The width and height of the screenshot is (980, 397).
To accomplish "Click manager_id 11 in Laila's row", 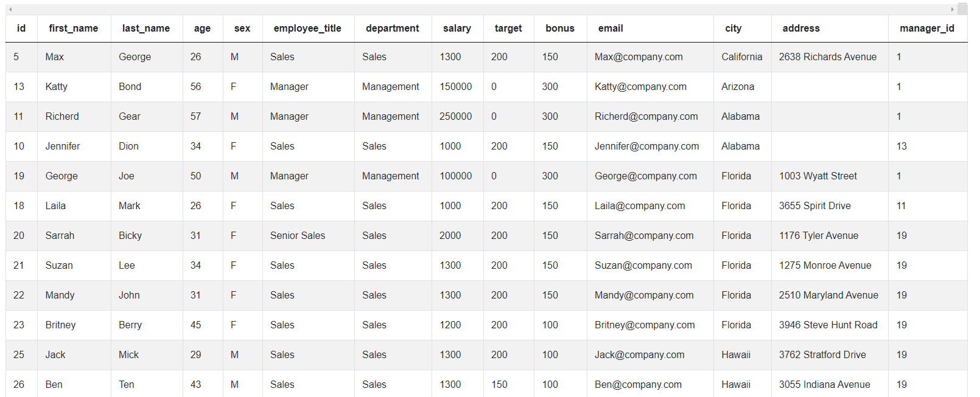I will tap(928, 206).
